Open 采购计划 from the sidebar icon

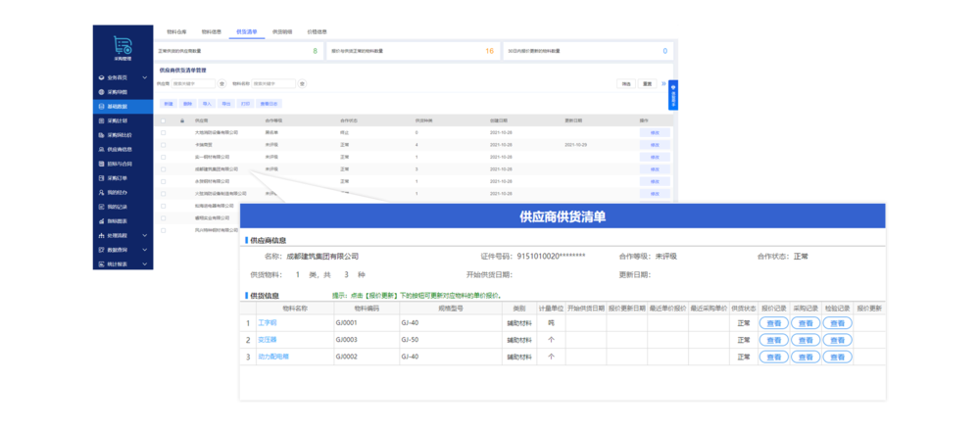point(101,120)
